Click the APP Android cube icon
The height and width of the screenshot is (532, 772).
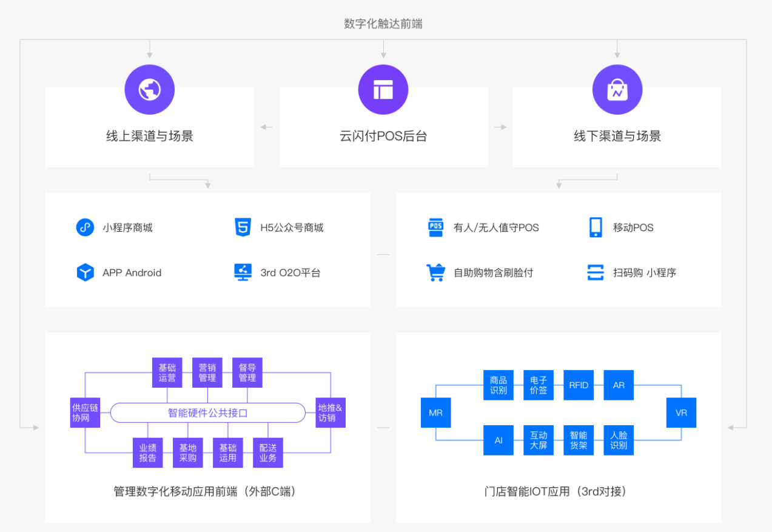pyautogui.click(x=85, y=273)
